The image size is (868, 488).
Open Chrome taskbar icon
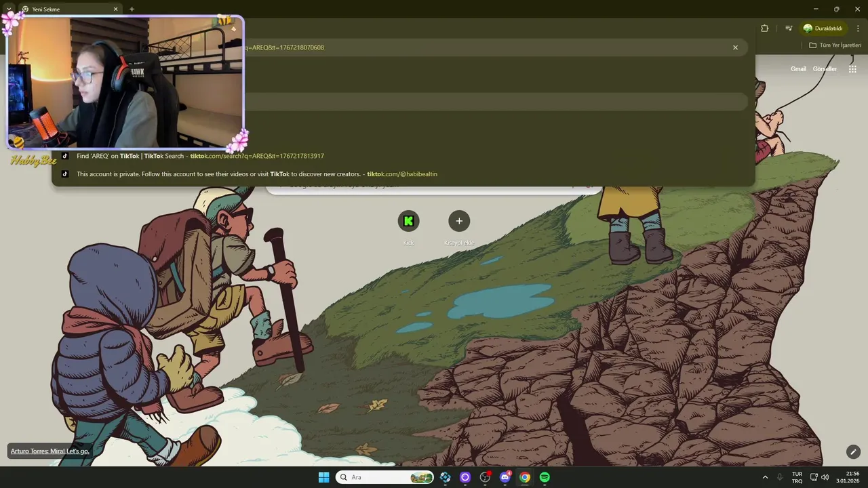tap(524, 477)
